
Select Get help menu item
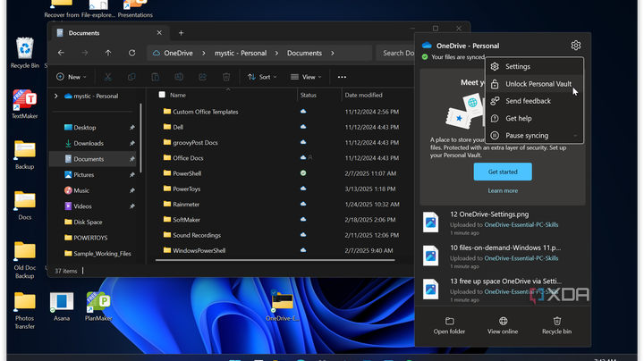click(534, 118)
